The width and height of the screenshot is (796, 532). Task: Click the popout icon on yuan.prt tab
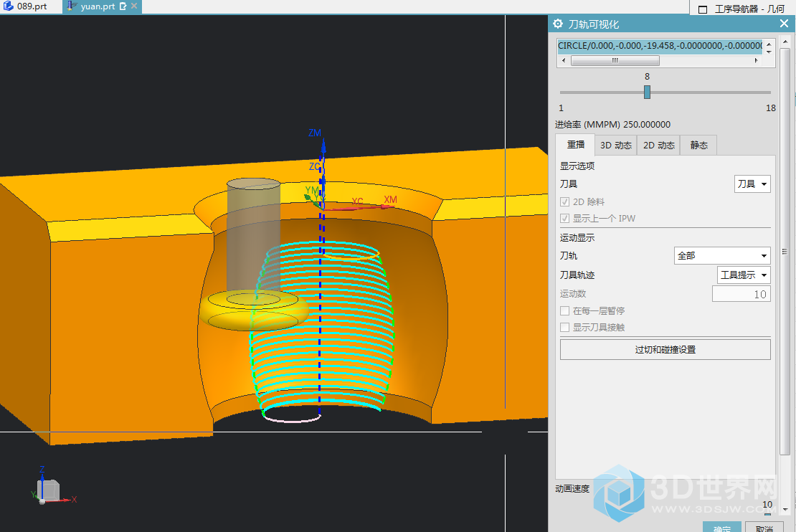(x=123, y=6)
